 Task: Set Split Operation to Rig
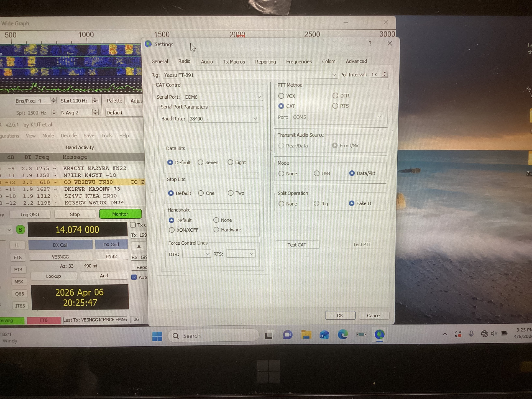point(316,204)
